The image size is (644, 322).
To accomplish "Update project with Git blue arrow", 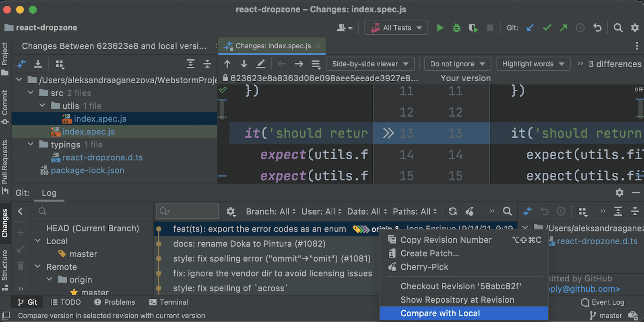I will pos(530,28).
